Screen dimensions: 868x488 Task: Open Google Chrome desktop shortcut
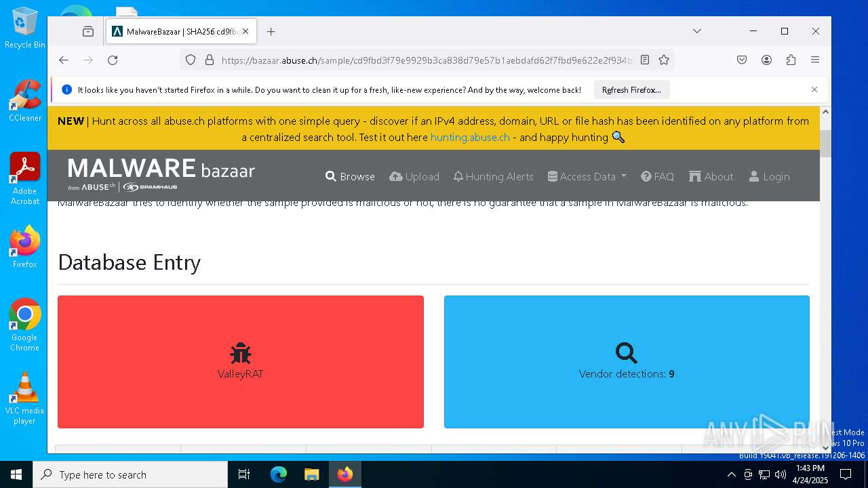click(25, 325)
